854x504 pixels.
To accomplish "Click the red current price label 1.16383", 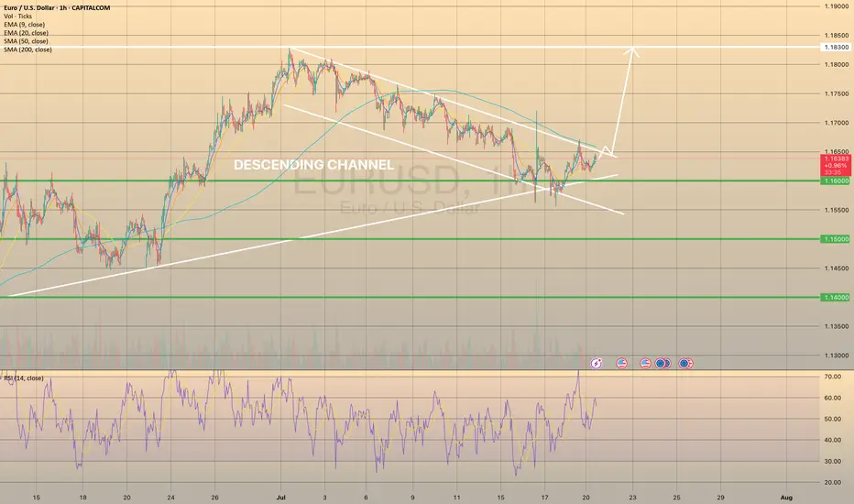I will pyautogui.click(x=836, y=165).
